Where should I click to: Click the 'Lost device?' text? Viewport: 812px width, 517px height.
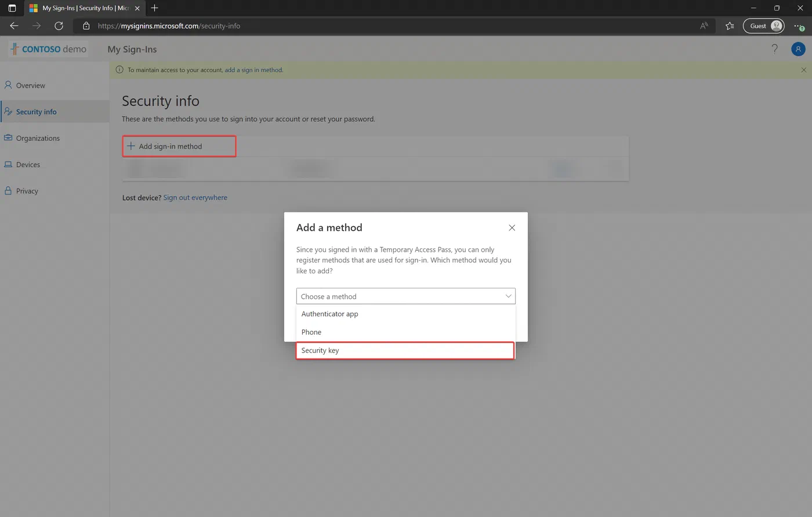(x=142, y=198)
